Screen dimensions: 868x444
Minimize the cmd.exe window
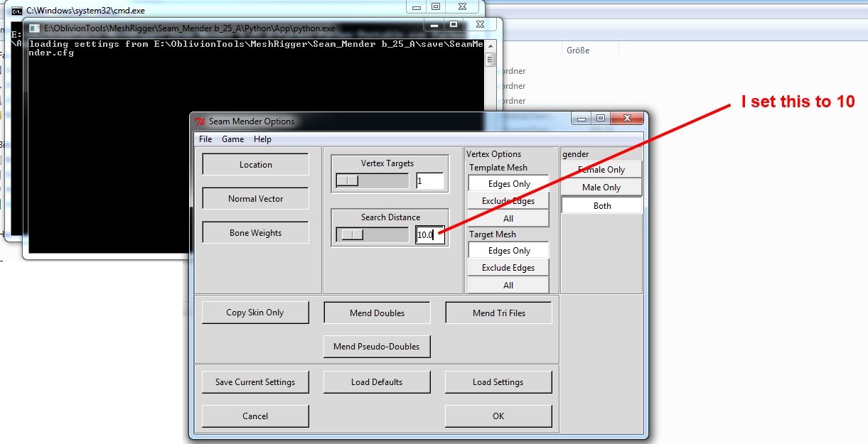pyautogui.click(x=417, y=6)
